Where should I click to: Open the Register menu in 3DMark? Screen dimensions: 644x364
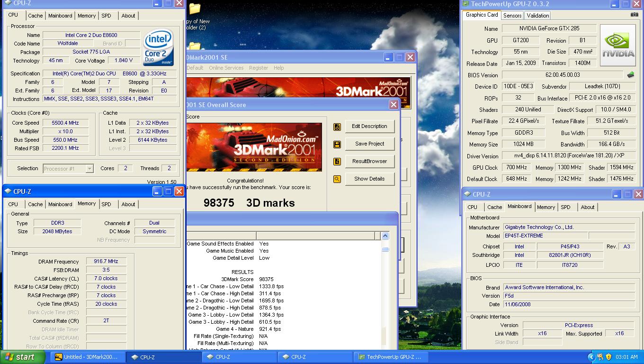coord(259,68)
